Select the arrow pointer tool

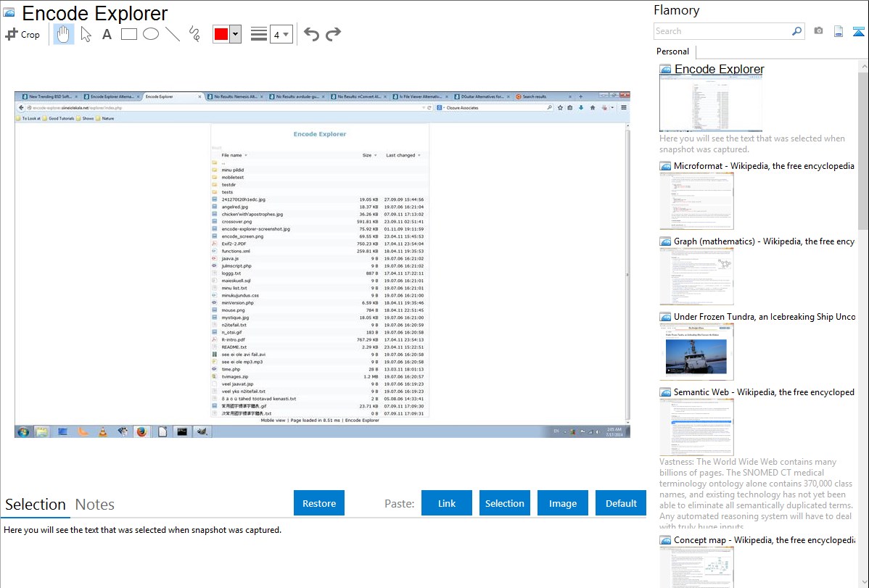tap(86, 34)
